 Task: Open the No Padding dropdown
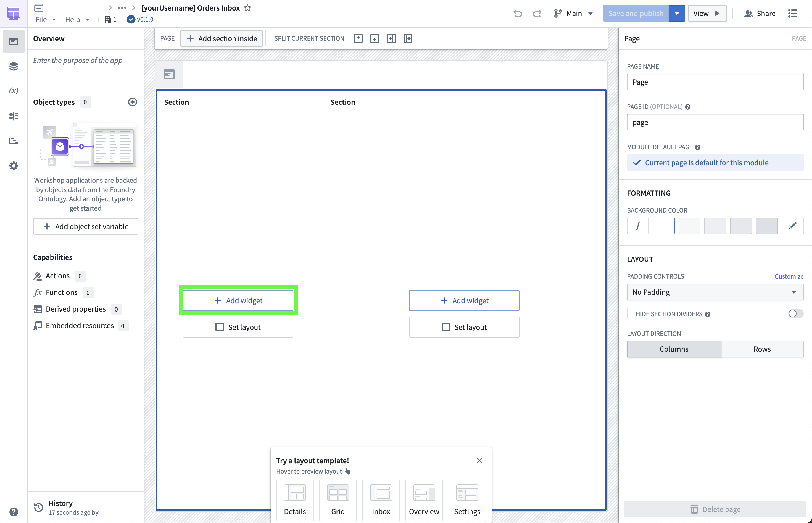[715, 292]
